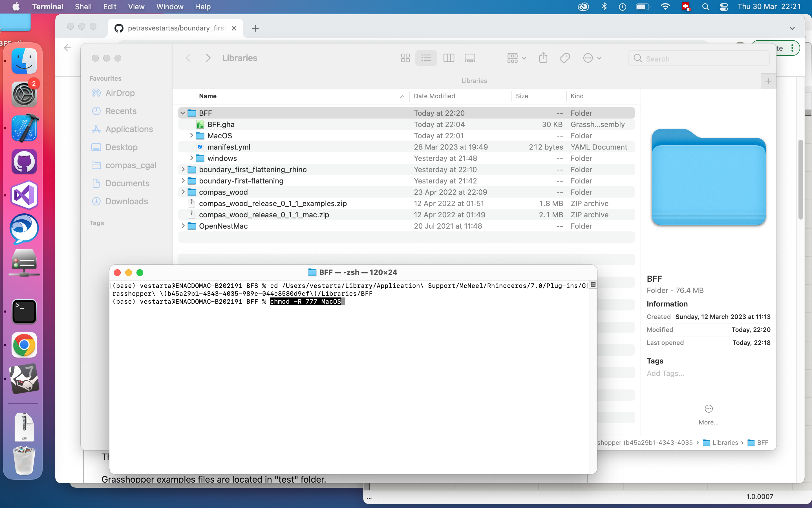Expand the OpenNestMac folder
The width and height of the screenshot is (812, 508).
183,226
